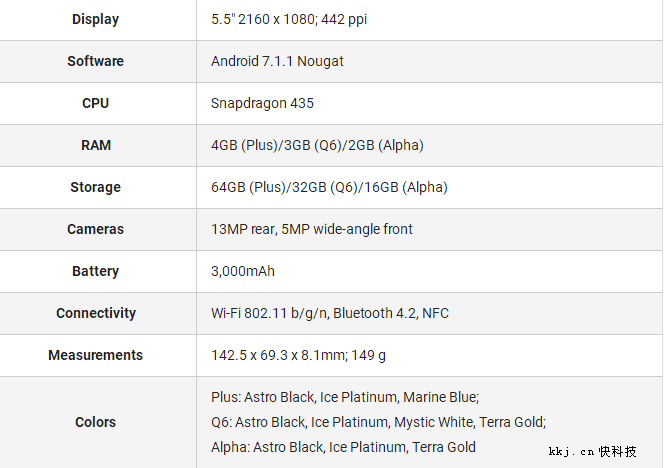Image resolution: width=665 pixels, height=468 pixels.
Task: Click the CPU row label
Action: [x=96, y=103]
